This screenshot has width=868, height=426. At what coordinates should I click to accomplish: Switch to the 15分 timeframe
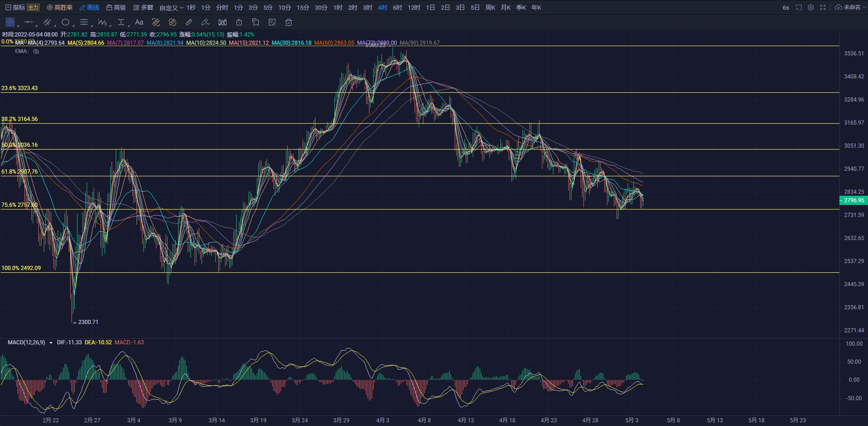303,7
